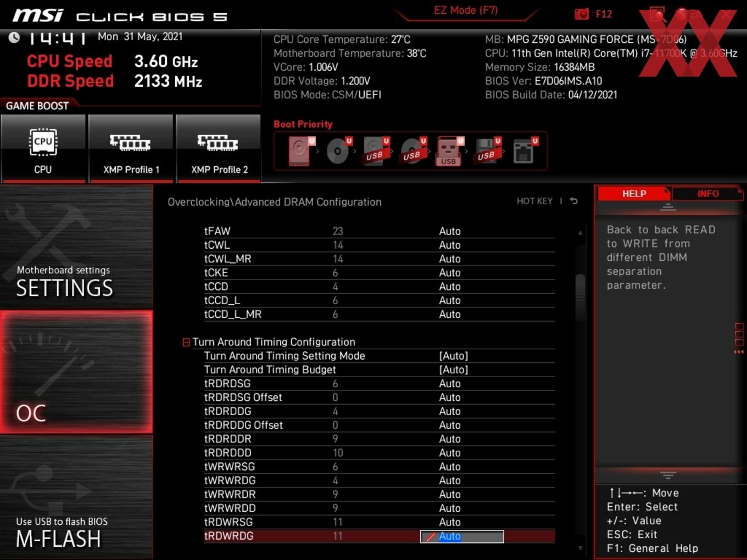The width and height of the screenshot is (747, 560).
Task: Click the help panel bottom collapse handle
Action: pyautogui.click(x=668, y=475)
